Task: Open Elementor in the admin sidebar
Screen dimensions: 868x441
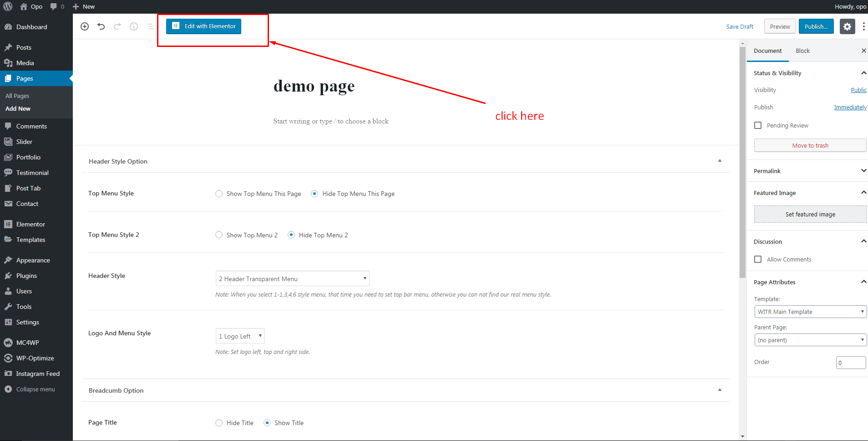Action: (x=36, y=224)
